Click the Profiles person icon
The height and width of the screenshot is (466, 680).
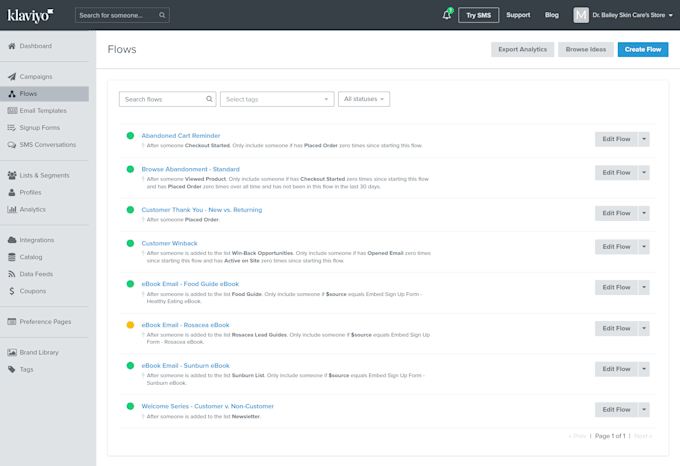pyautogui.click(x=12, y=192)
